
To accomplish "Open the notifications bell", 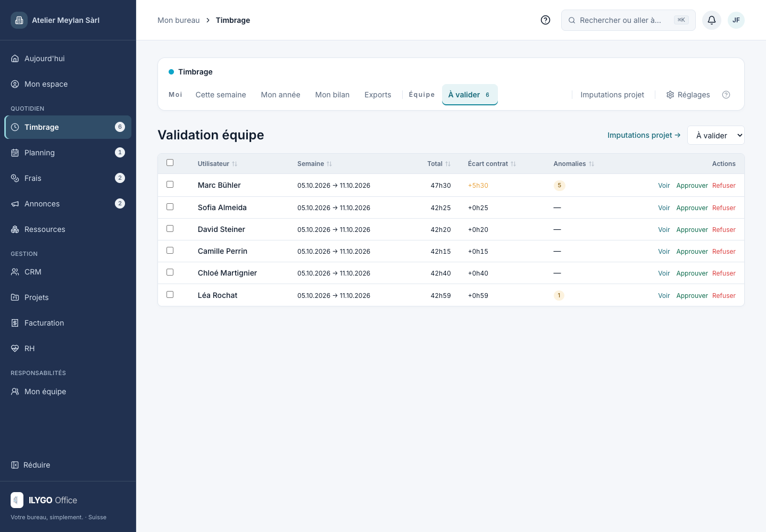I will pos(712,20).
